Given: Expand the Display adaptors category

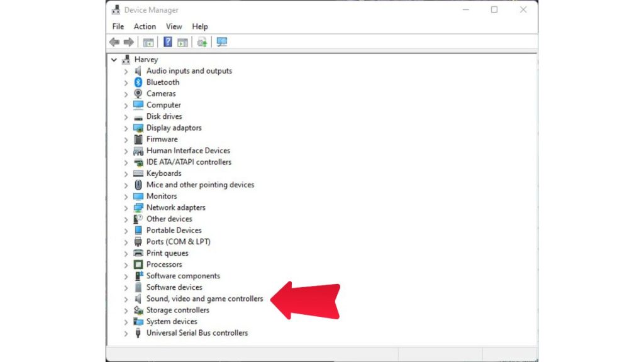Looking at the screenshot, I should (126, 128).
